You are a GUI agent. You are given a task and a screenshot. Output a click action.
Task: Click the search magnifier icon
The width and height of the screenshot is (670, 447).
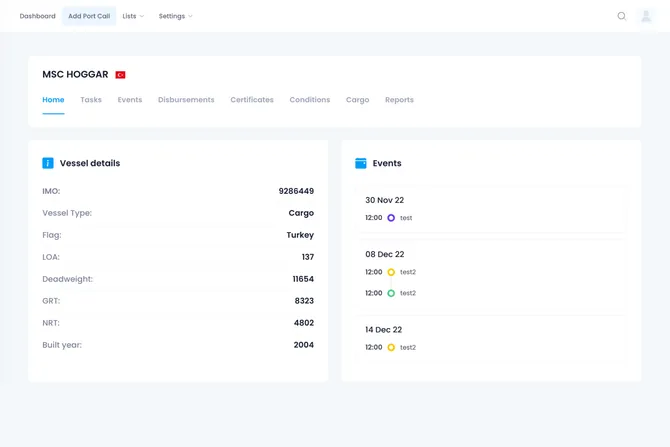point(621,16)
